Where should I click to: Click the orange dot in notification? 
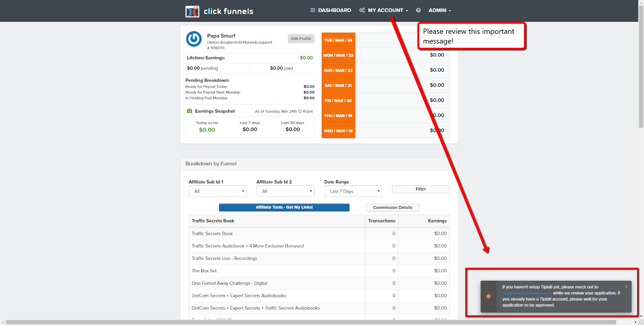488,296
